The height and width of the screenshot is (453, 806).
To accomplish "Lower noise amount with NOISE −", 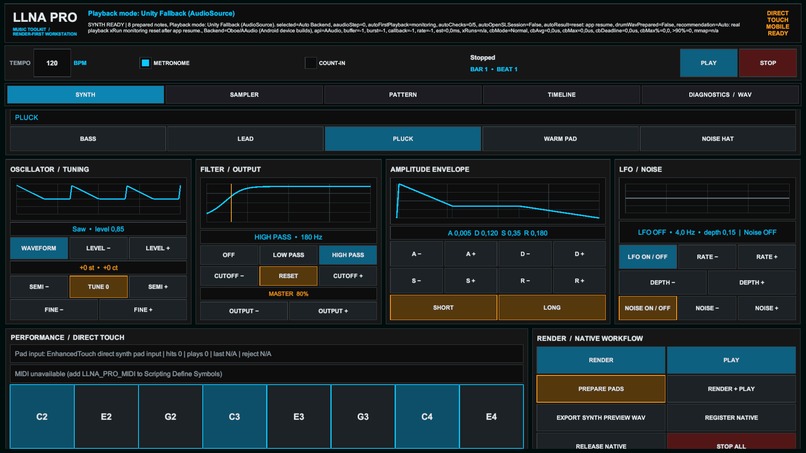I will pos(707,308).
